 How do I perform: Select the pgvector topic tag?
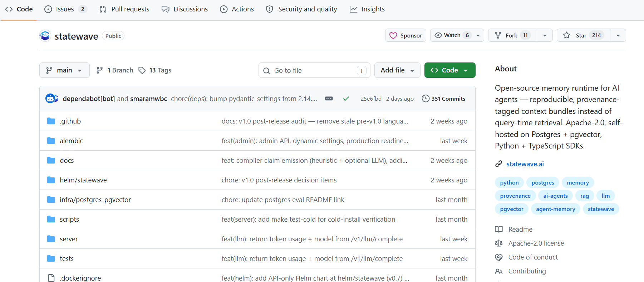(512, 209)
